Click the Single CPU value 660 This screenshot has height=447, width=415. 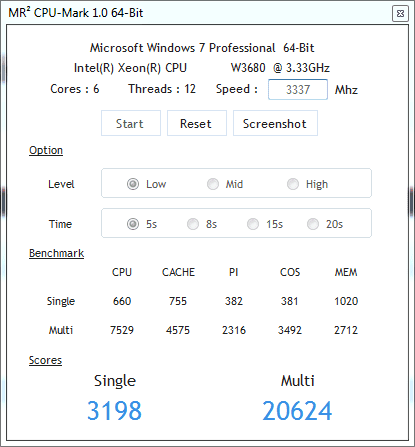(122, 301)
